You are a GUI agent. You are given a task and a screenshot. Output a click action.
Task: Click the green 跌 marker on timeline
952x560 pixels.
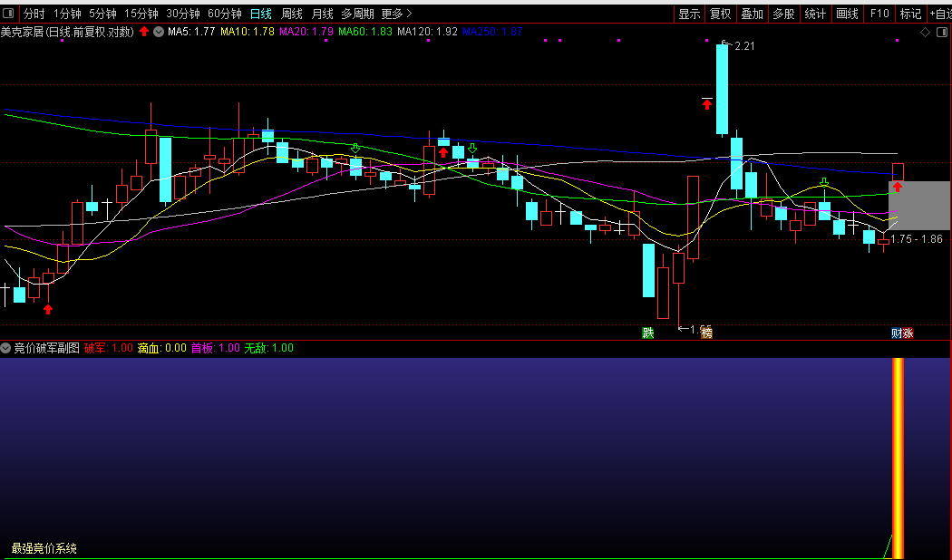pyautogui.click(x=648, y=333)
